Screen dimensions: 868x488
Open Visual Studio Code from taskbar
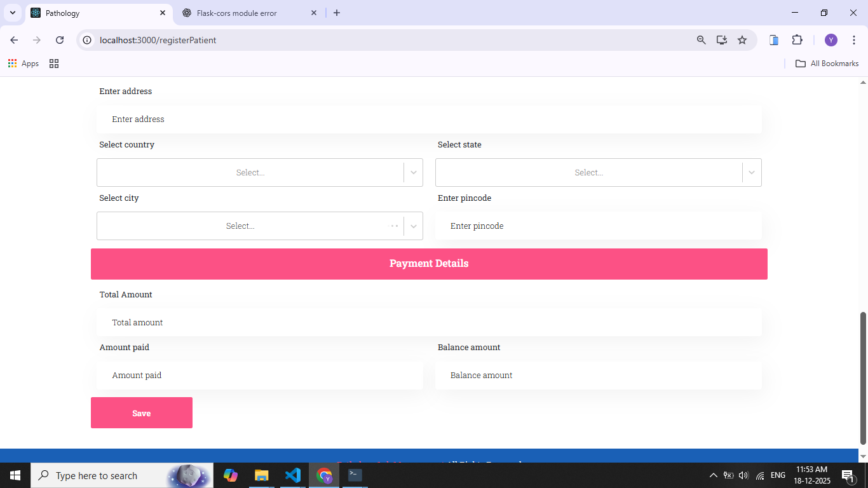click(292, 475)
